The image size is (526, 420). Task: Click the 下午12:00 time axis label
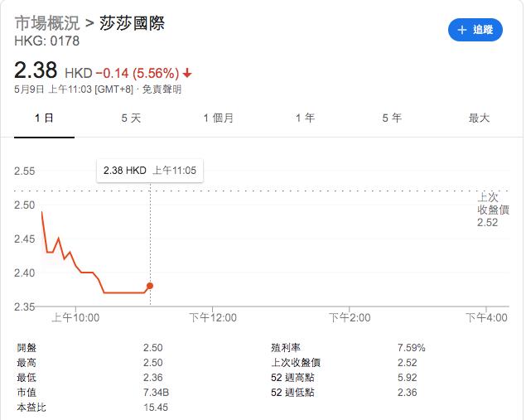point(213,317)
